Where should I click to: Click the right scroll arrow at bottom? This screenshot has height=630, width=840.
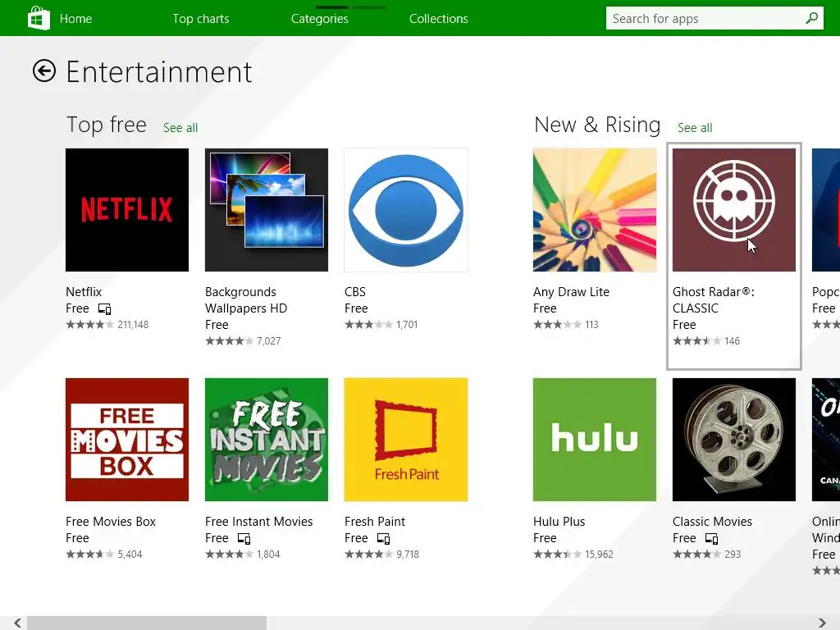(x=822, y=623)
